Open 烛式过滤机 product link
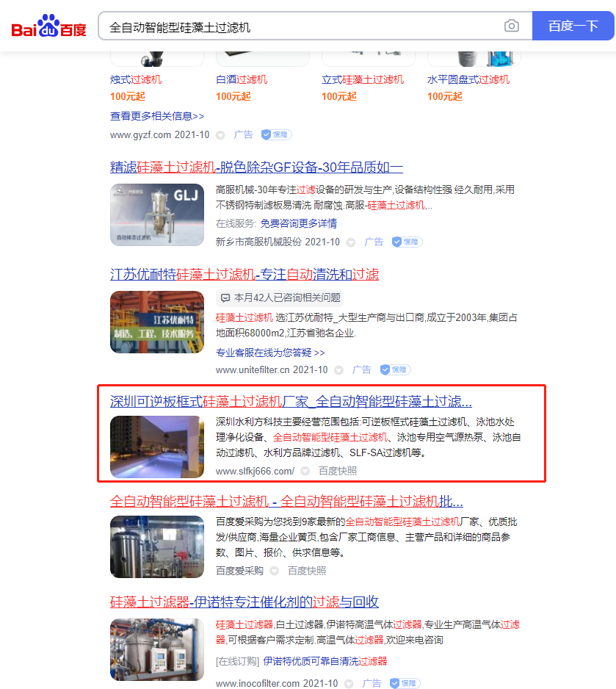The height and width of the screenshot is (689, 616). pos(136,79)
